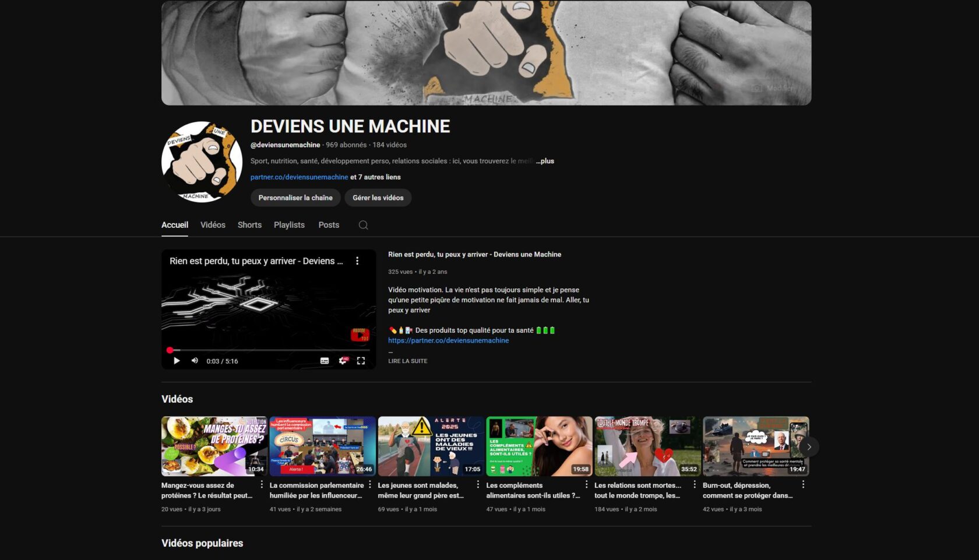Click 'Gérer les vidéos' button
This screenshot has height=560, width=979.
click(378, 198)
